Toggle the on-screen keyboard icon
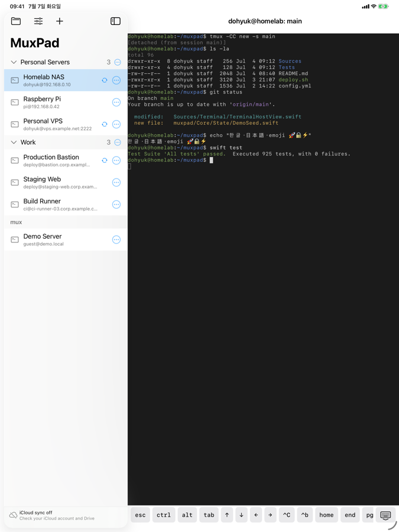The width and height of the screenshot is (399, 532). [385, 515]
